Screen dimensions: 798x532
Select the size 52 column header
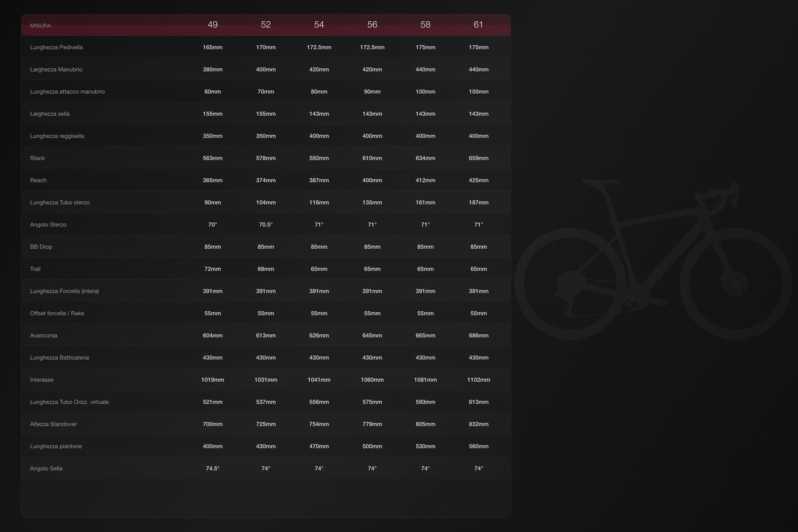pyautogui.click(x=266, y=25)
